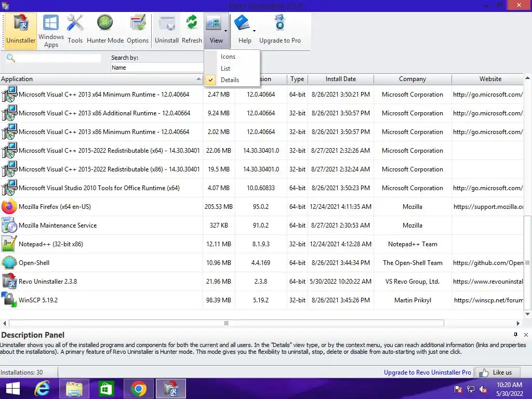Click the search magnifier icon
This screenshot has width=532, height=399.
tap(10, 58)
